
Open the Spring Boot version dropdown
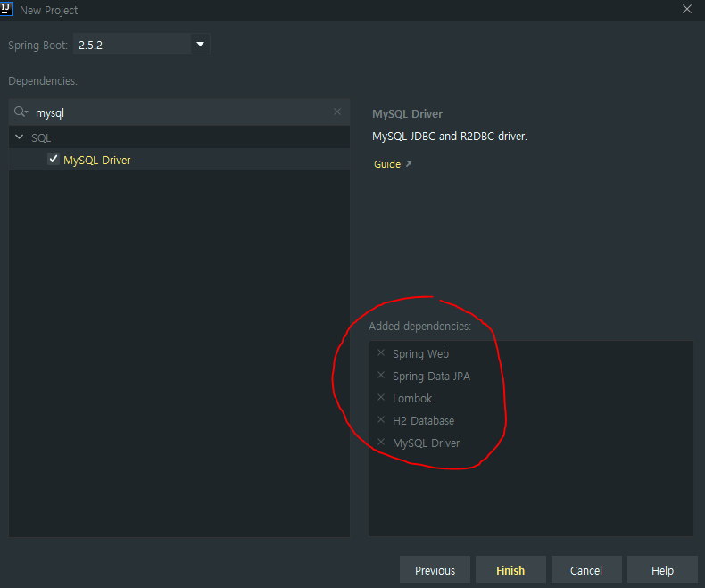(201, 44)
